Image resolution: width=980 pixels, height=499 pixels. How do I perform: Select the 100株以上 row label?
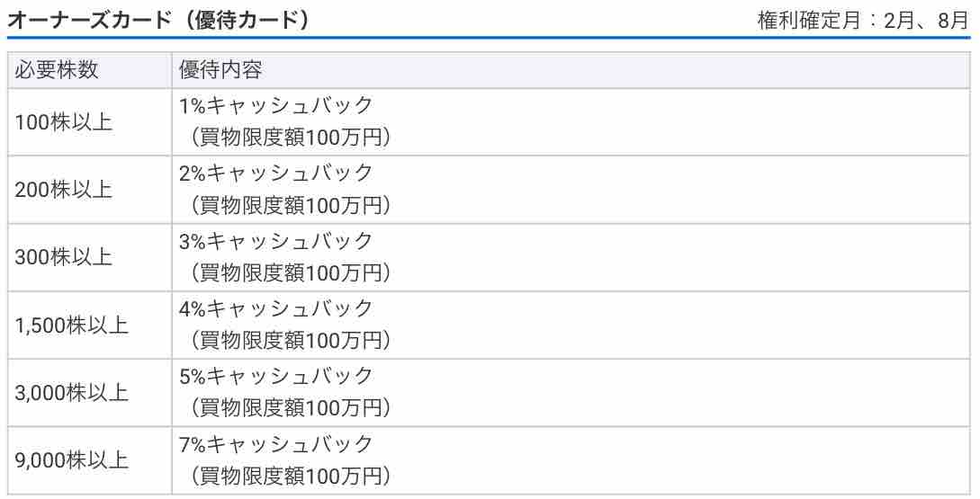63,122
